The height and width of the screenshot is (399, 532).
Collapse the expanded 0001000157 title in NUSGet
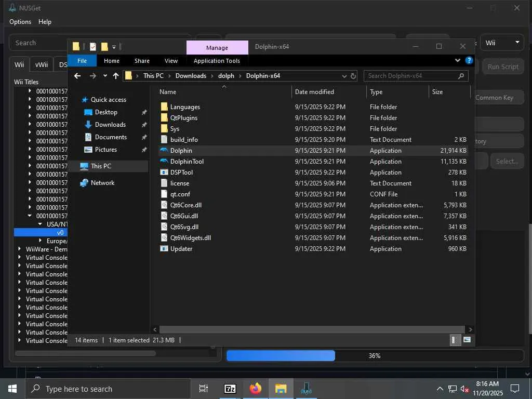(x=30, y=216)
